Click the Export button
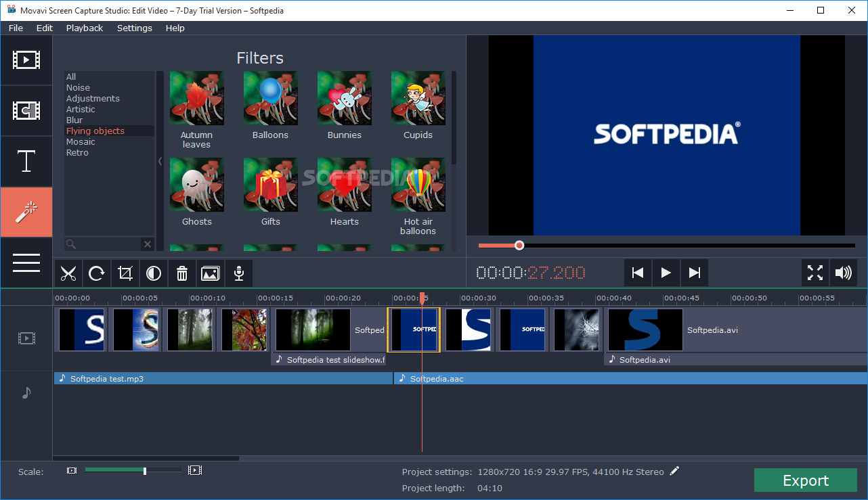 [806, 480]
